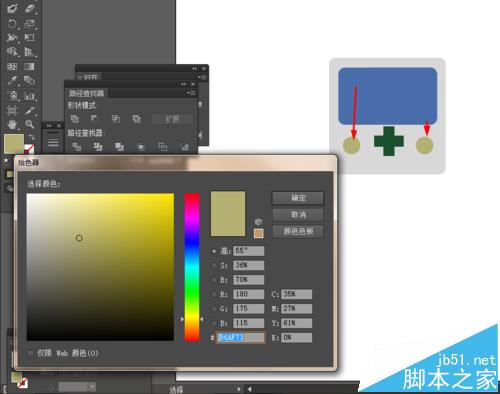This screenshot has height=394, width=500.
Task: Select the Blob Brush tool
Action: tap(12, 8)
